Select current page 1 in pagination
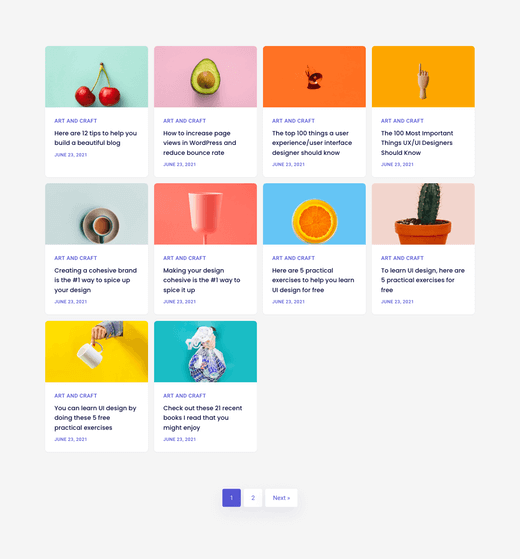The image size is (520, 559). pyautogui.click(x=232, y=498)
